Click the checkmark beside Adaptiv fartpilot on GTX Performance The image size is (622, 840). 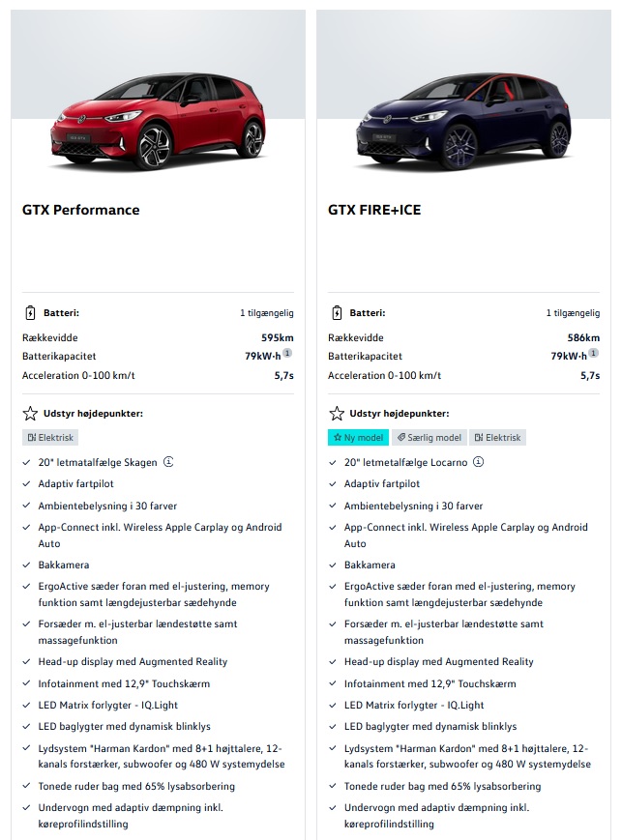(x=26, y=483)
